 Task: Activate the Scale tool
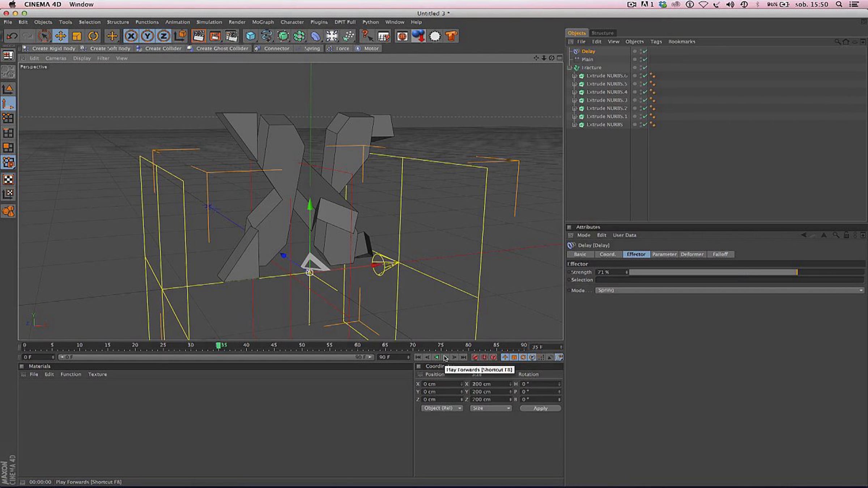(x=77, y=36)
